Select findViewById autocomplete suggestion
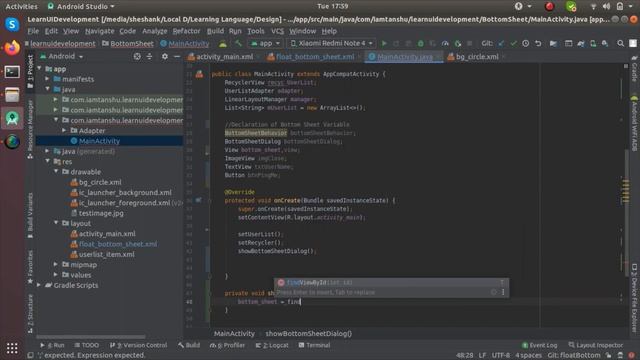The image size is (640, 360). tap(391, 282)
